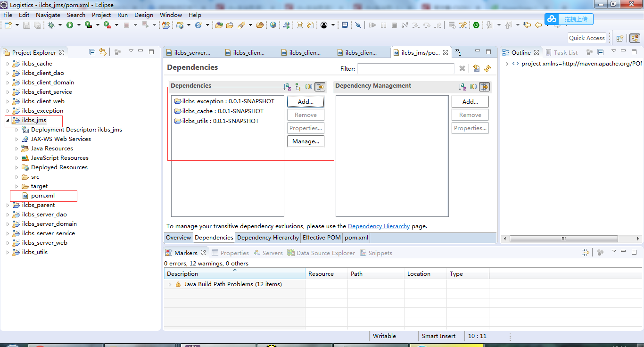Collapse the ilcbs_jms project node
Viewport: 644px width, 347px height.
click(x=8, y=120)
